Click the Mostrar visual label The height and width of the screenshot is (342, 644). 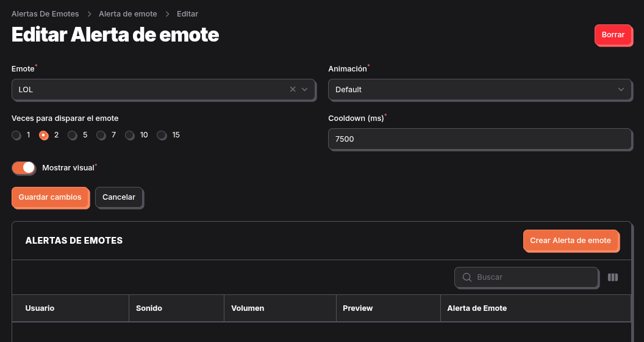pyautogui.click(x=68, y=168)
